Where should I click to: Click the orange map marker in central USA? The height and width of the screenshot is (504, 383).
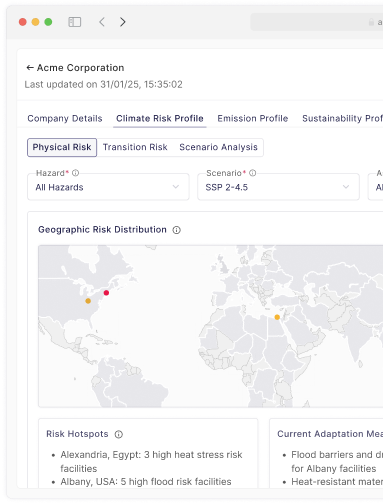(x=88, y=301)
